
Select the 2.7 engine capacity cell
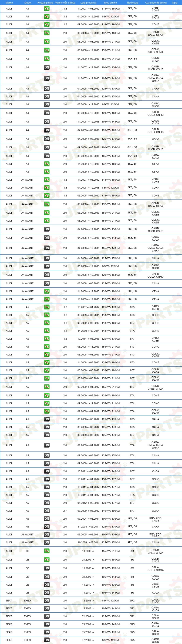pos(65,511)
